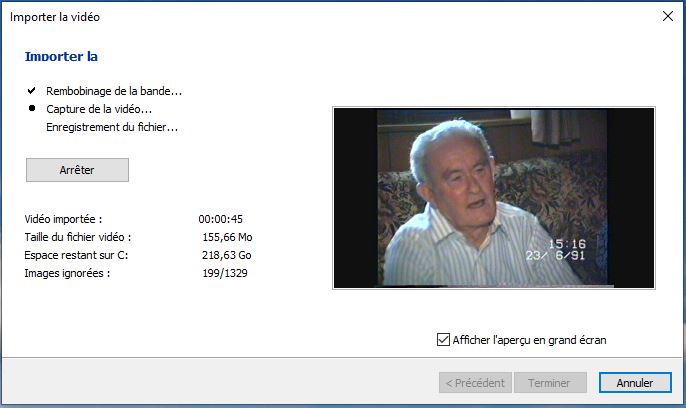Click the file size value 155,66 Mo
This screenshot has height=408, width=686.
[227, 237]
